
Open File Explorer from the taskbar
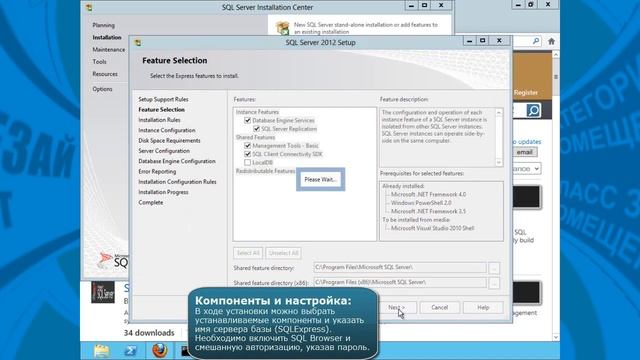click(x=102, y=351)
